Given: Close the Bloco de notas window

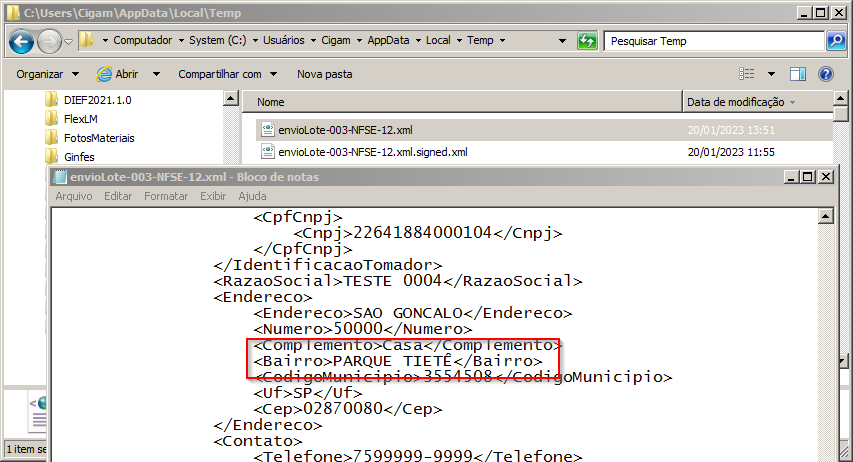Looking at the screenshot, I should click(x=826, y=177).
